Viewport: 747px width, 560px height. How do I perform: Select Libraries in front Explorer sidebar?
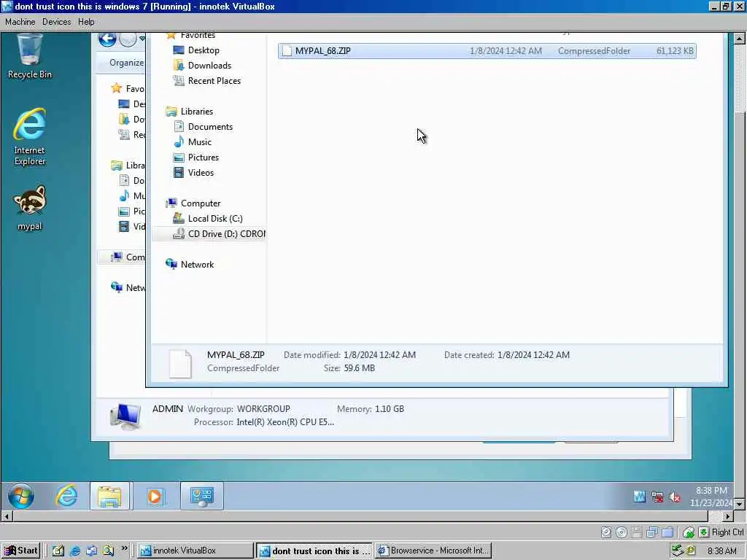point(196,112)
